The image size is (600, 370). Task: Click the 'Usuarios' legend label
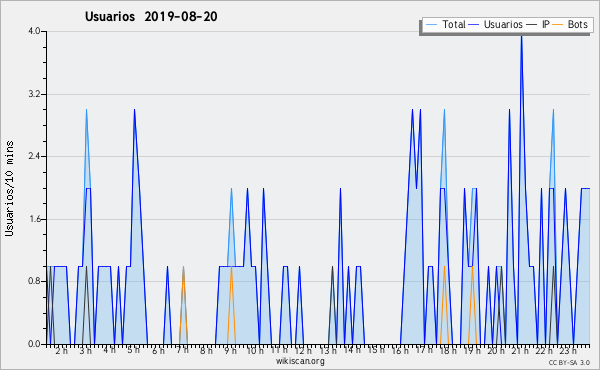[503, 24]
